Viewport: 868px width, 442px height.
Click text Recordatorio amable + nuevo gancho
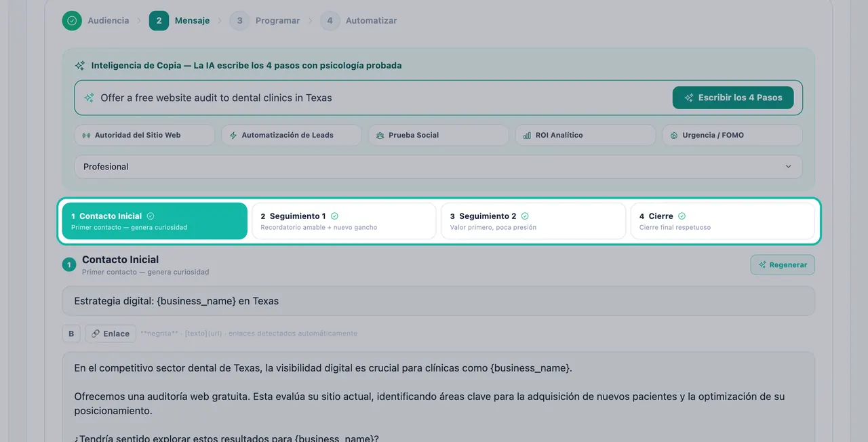pyautogui.click(x=319, y=227)
